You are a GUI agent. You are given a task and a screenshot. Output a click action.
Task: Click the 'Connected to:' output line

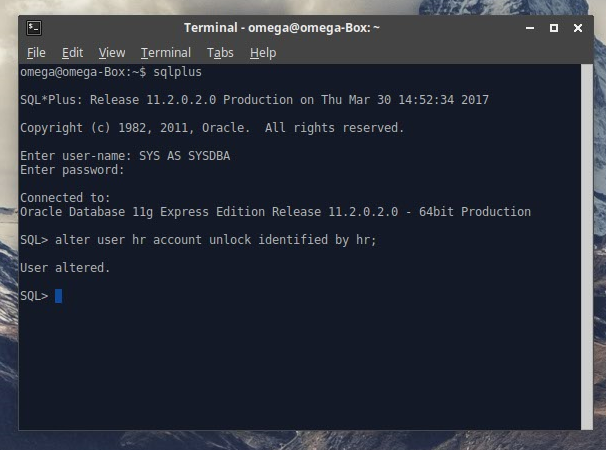(65, 198)
